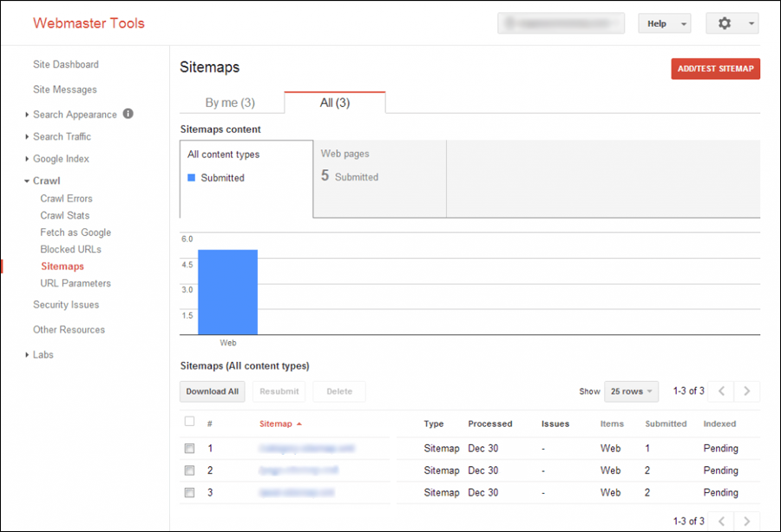Click the info icon beside Search Appearance
Screen dimensions: 781x532
click(x=127, y=114)
